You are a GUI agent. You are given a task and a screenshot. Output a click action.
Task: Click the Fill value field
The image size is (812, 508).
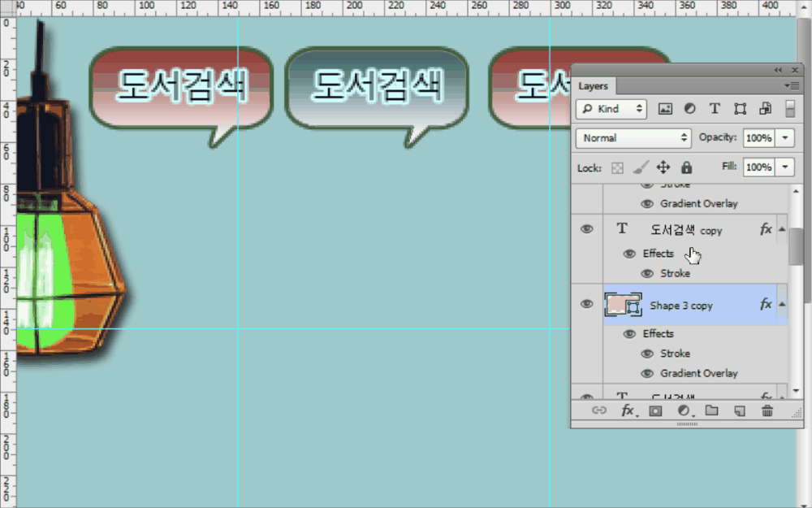(758, 167)
